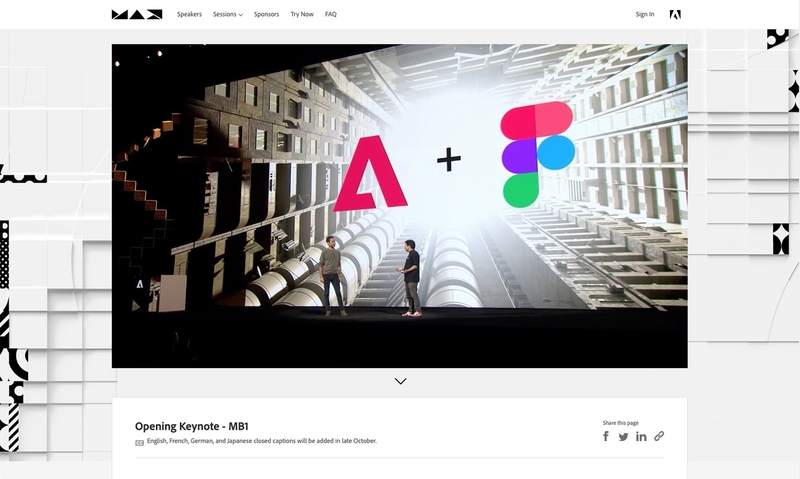Share this page on Facebook
The height and width of the screenshot is (479, 800).
coord(606,436)
